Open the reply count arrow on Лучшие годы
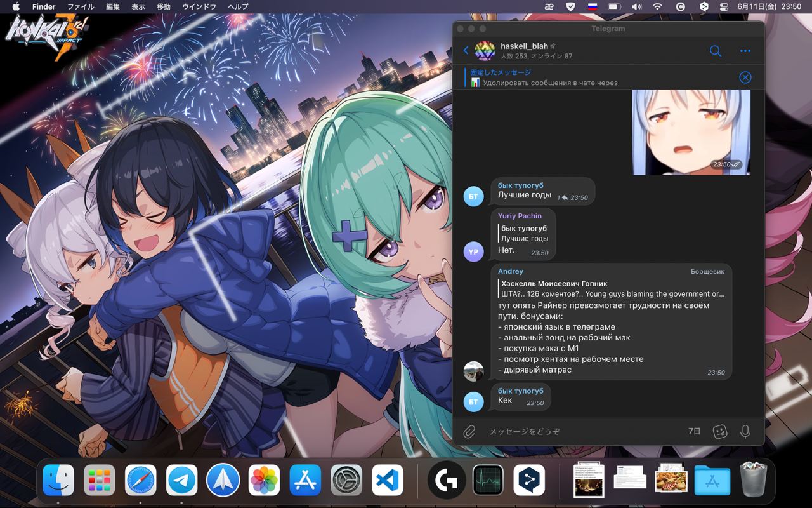The image size is (812, 508). coord(561,197)
